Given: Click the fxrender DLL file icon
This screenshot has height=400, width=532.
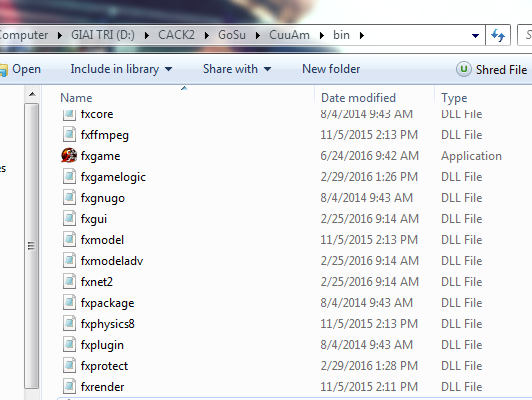Looking at the screenshot, I should [69, 387].
